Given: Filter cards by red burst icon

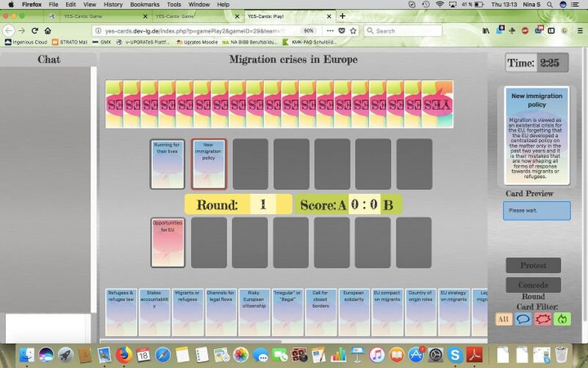Looking at the screenshot, I should (542, 319).
